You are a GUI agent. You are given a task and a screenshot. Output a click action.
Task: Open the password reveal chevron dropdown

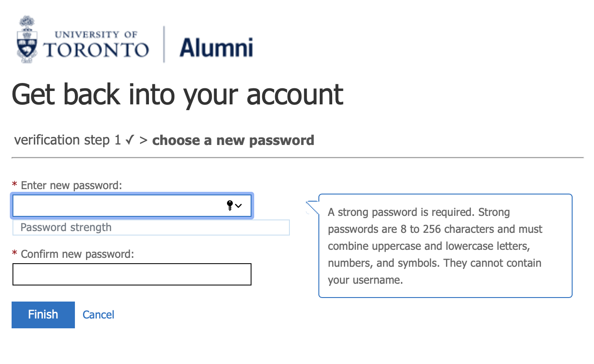coord(239,206)
